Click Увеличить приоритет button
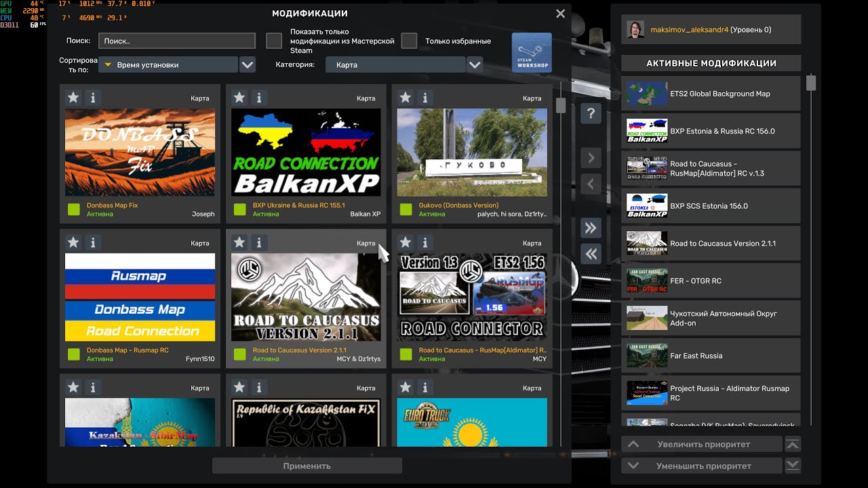 702,445
